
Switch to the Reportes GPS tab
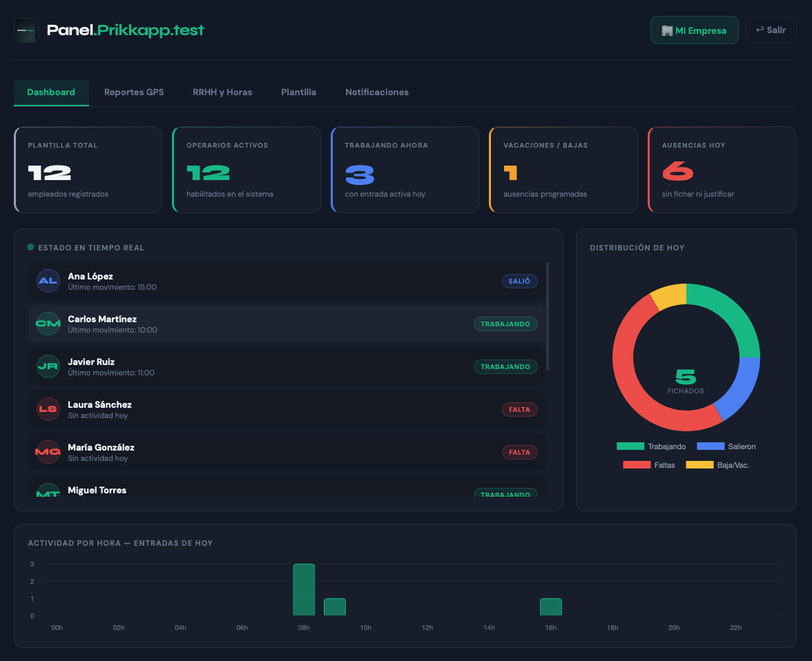coord(134,92)
